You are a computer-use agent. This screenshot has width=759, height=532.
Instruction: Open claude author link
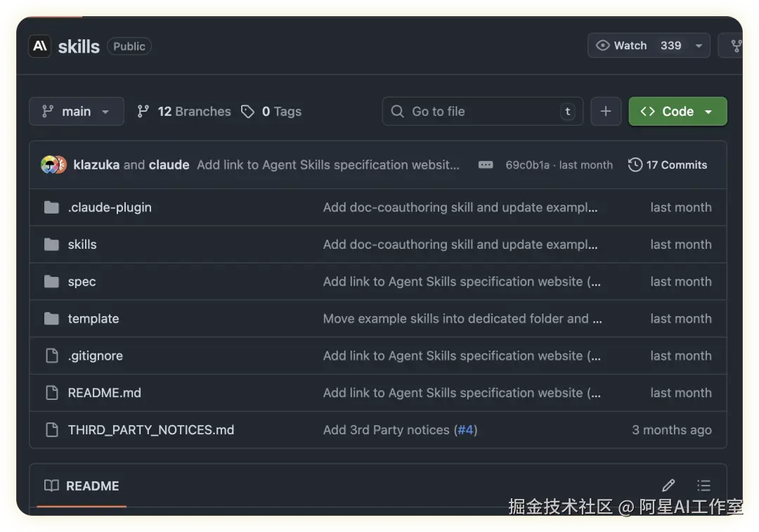point(169,164)
